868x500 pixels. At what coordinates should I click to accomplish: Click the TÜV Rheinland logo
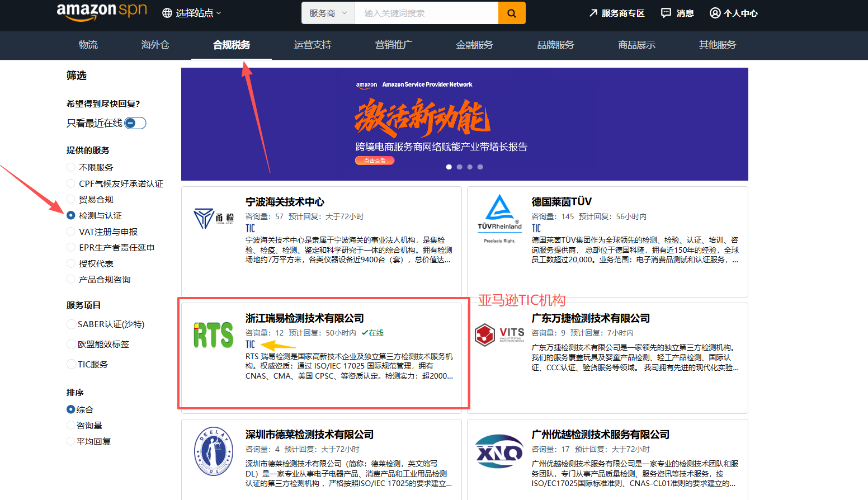coord(499,218)
